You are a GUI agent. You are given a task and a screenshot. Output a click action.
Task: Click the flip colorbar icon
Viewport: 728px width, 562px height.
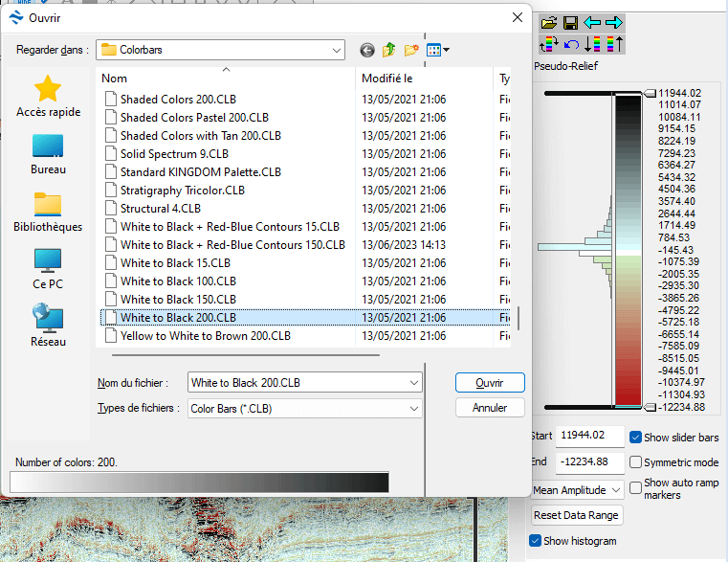point(549,44)
